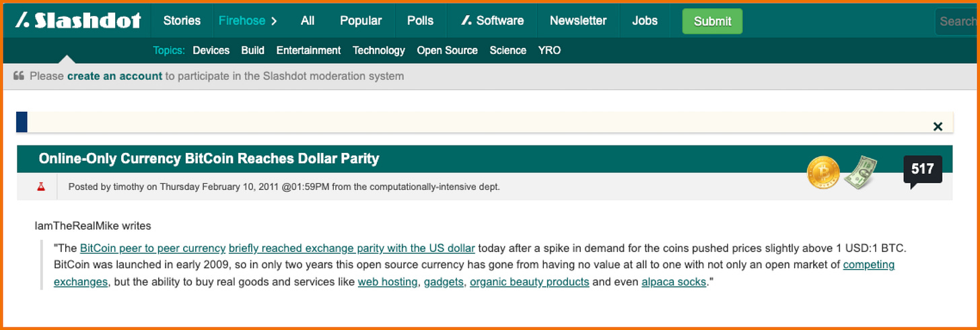Go to the Stories section
The width and height of the screenshot is (980, 330).
(x=182, y=21)
